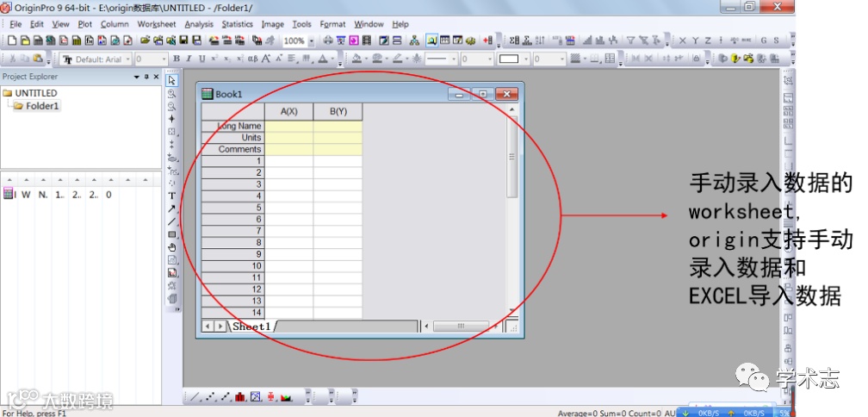The height and width of the screenshot is (417, 868).
Task: Click the Open project folder icon
Action: (145, 40)
